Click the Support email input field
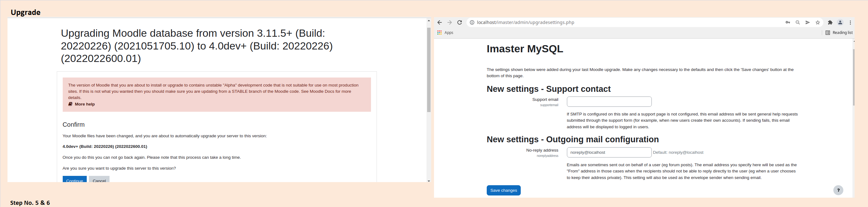The image size is (868, 207). [609, 102]
